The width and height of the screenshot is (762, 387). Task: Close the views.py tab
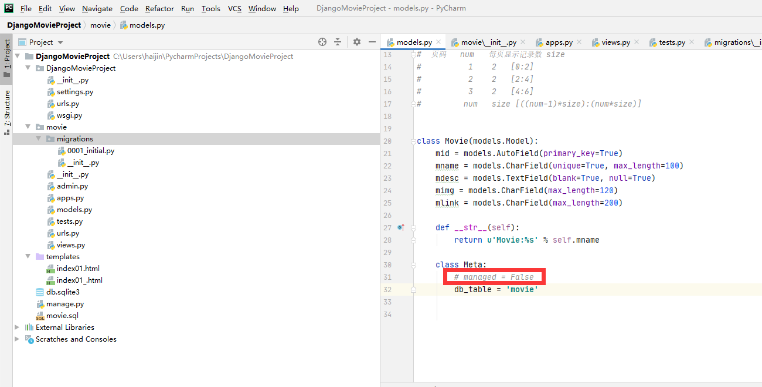(x=637, y=42)
